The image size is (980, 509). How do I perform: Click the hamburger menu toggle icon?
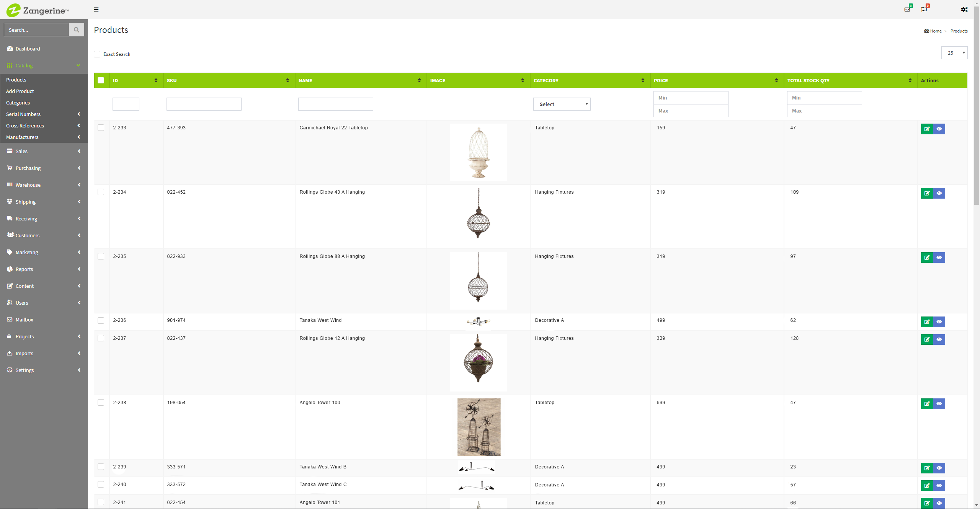[96, 10]
